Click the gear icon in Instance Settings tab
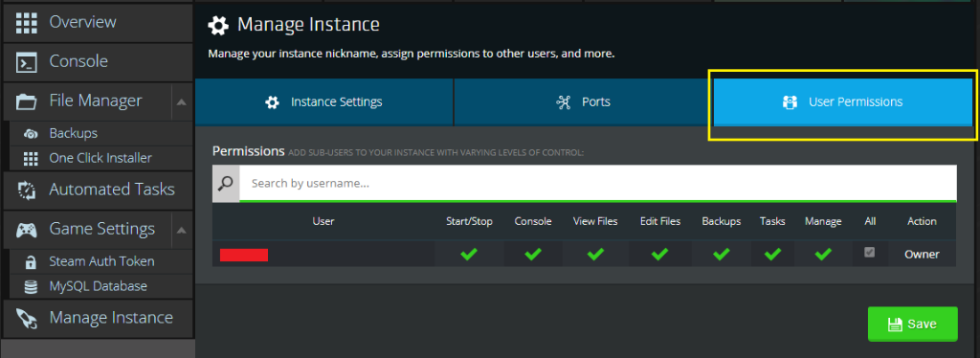Image resolution: width=980 pixels, height=358 pixels. point(272,101)
